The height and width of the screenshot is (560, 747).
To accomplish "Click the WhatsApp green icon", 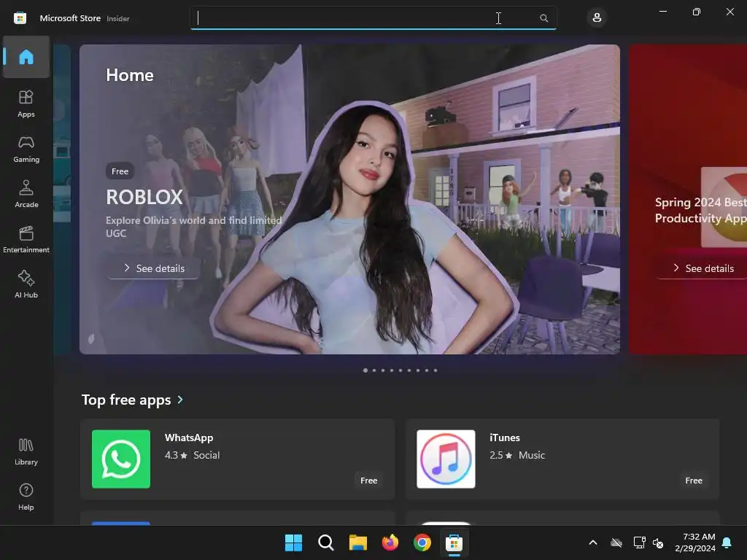I will pyautogui.click(x=121, y=459).
